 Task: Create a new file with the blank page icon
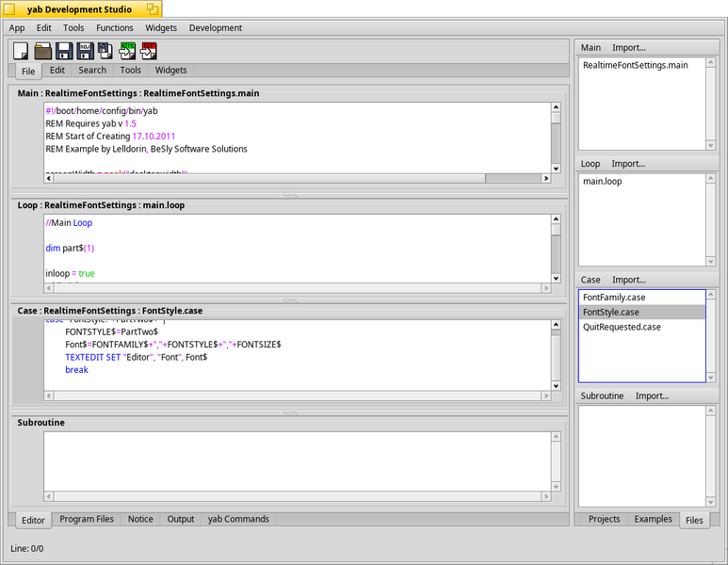click(21, 51)
